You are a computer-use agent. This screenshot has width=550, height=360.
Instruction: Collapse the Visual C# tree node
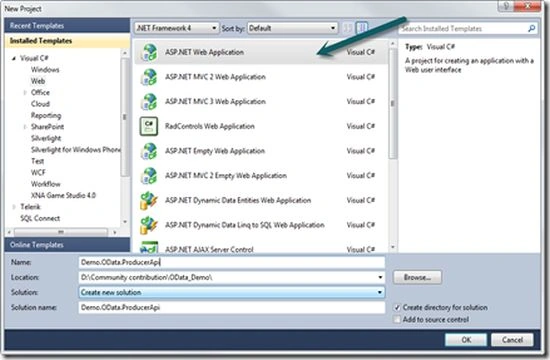[14, 58]
